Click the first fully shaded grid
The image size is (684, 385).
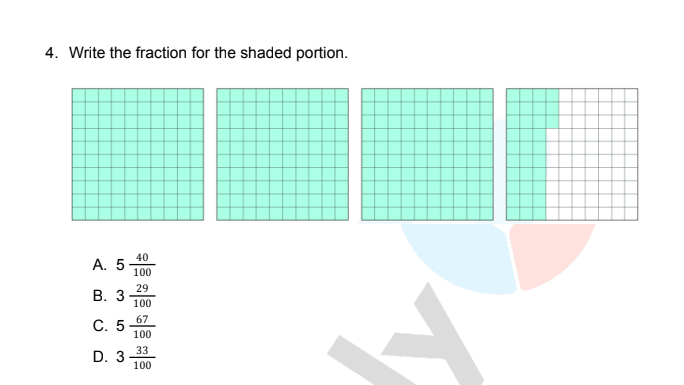tap(138, 154)
